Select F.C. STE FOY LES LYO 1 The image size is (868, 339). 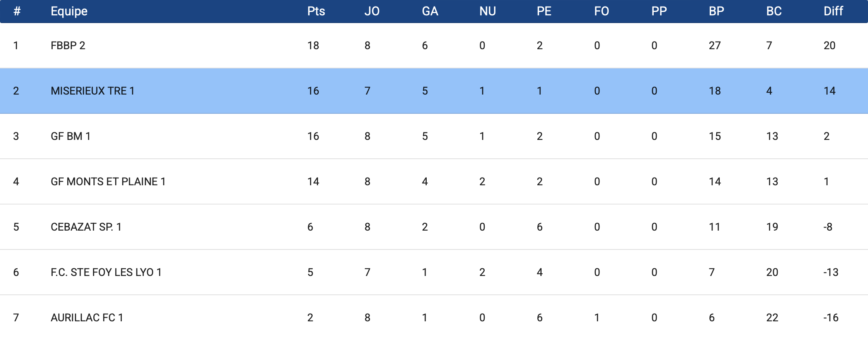pos(106,273)
